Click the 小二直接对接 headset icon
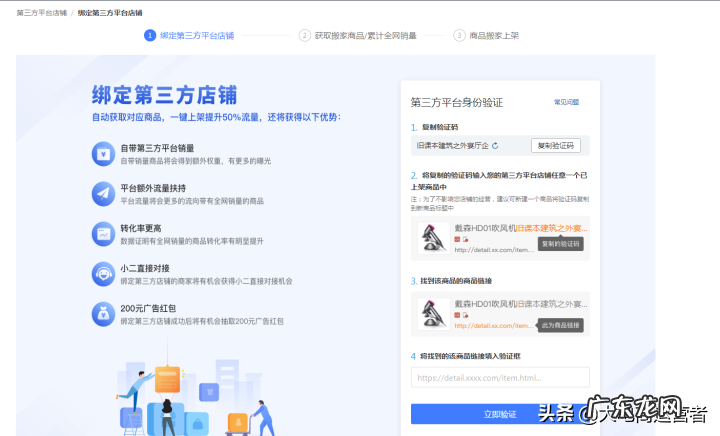 click(103, 274)
